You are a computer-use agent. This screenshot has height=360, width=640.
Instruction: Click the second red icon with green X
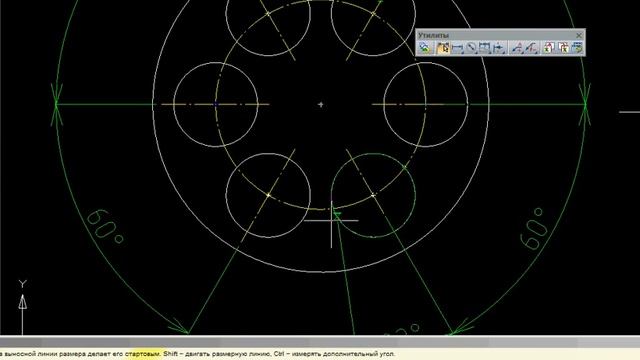(x=563, y=48)
